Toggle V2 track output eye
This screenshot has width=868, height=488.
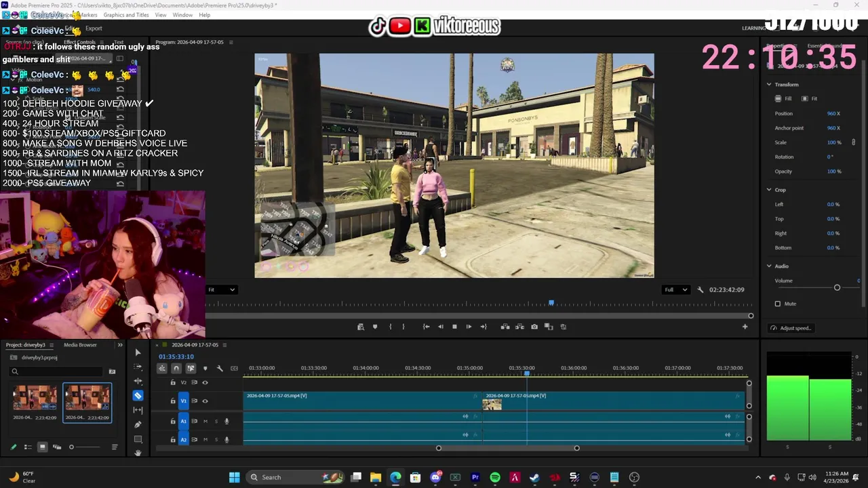point(205,382)
